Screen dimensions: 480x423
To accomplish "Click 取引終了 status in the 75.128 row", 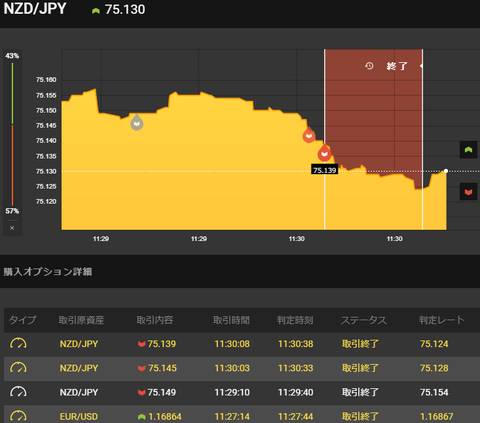I will coord(360,368).
